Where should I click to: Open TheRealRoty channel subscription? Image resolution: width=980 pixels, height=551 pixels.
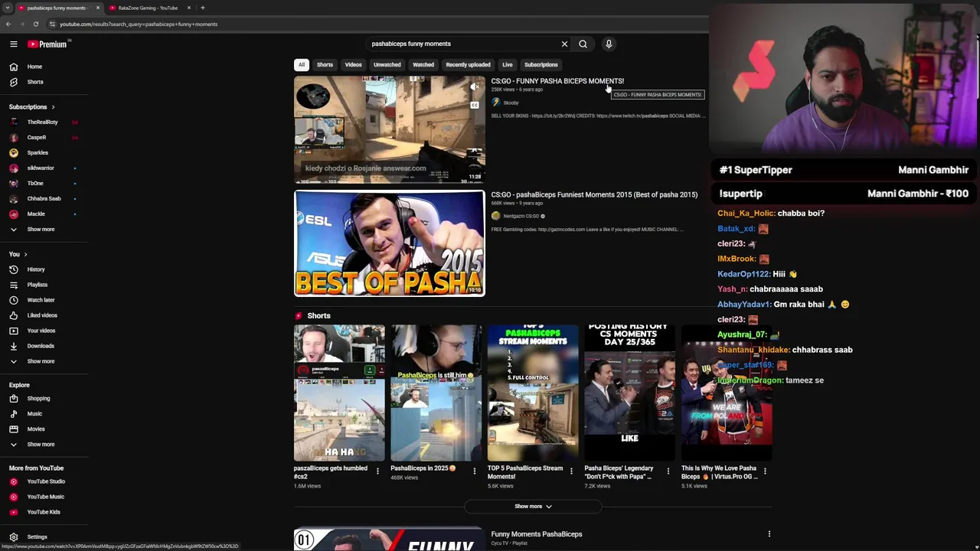pos(43,122)
